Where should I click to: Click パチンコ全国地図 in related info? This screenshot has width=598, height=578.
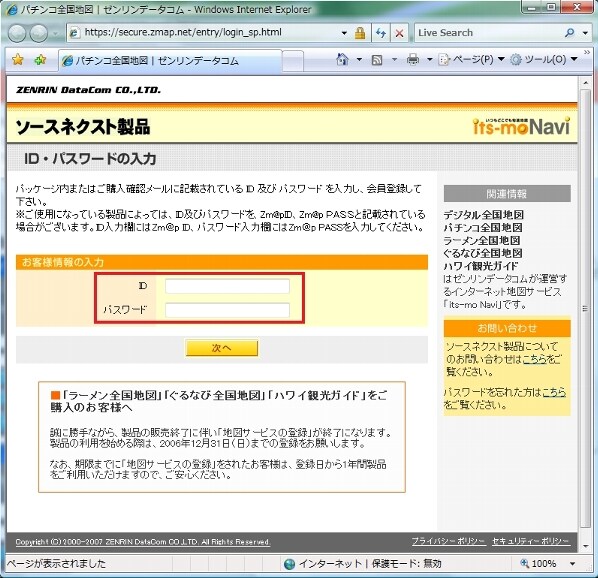(x=483, y=228)
